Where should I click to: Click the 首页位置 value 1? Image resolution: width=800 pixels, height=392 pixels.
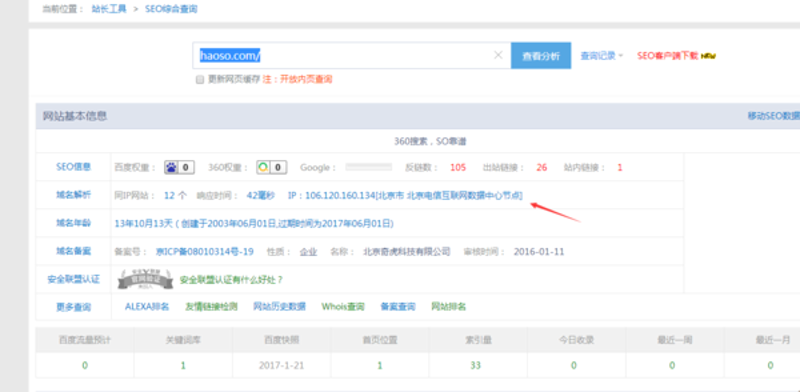pos(380,365)
